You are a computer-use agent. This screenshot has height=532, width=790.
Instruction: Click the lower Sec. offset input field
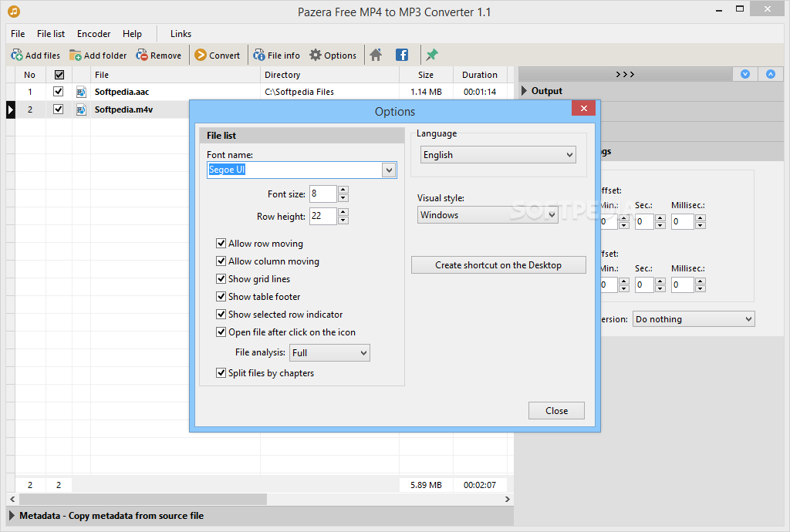point(644,285)
